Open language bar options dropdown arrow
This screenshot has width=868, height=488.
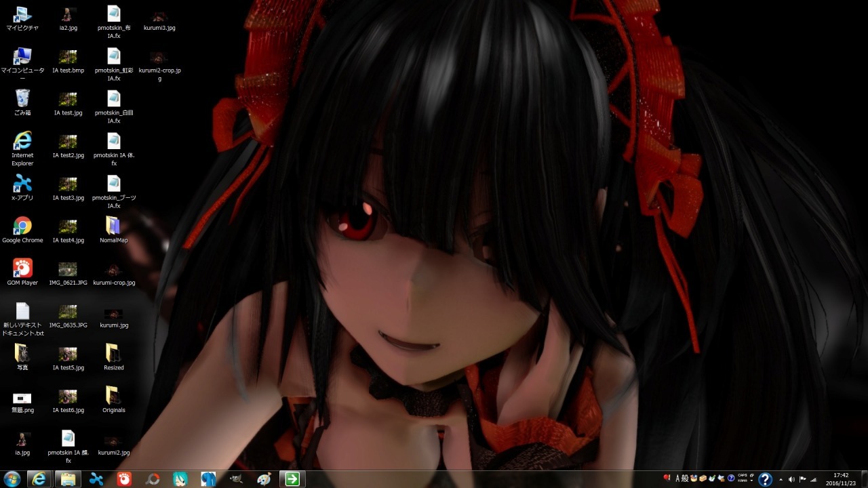click(x=752, y=481)
